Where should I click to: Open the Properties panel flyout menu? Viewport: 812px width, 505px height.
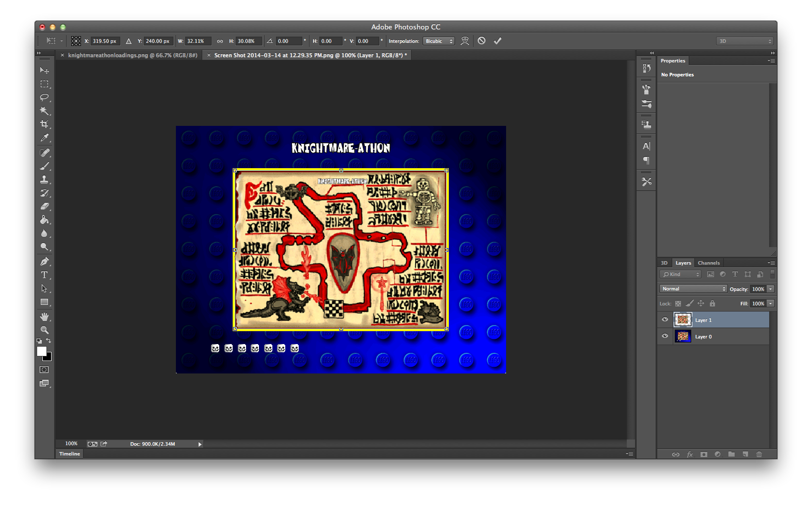tap(771, 61)
